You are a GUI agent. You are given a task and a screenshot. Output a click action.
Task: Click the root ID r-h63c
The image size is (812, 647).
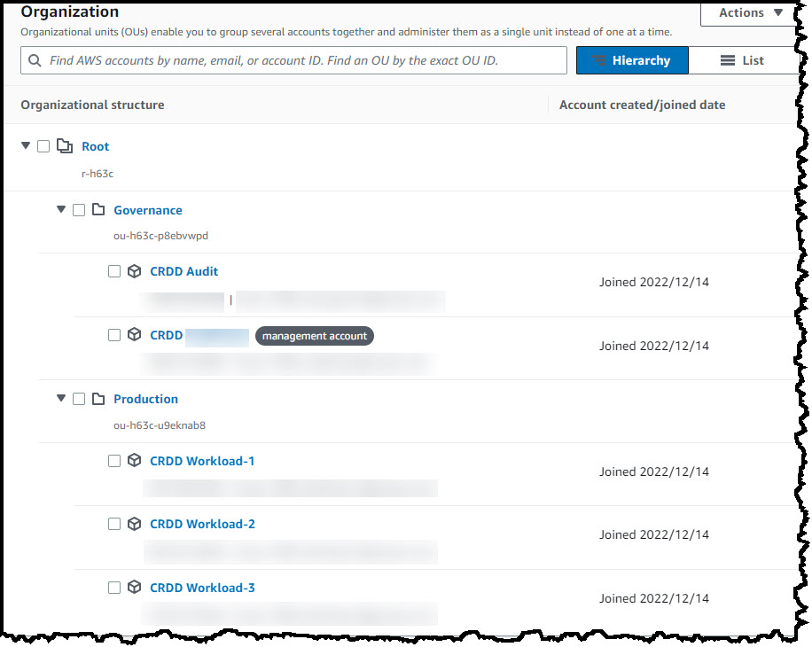(x=98, y=174)
